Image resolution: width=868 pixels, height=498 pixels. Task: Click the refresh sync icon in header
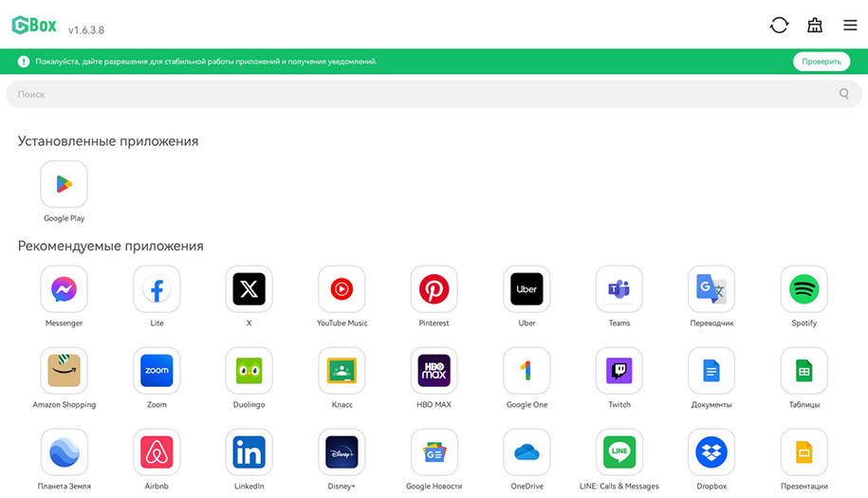pos(779,26)
